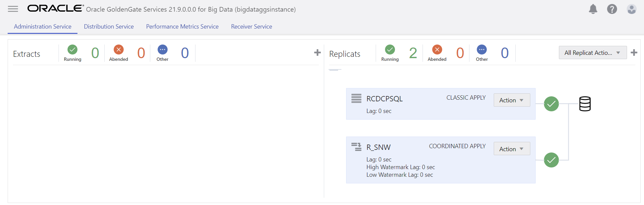Open the R_SNW replicat name link
This screenshot has height=205, width=644.
(378, 147)
